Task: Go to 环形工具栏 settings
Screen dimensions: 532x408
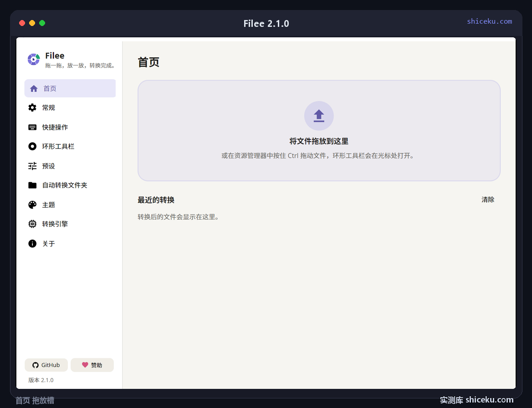Action: point(70,146)
